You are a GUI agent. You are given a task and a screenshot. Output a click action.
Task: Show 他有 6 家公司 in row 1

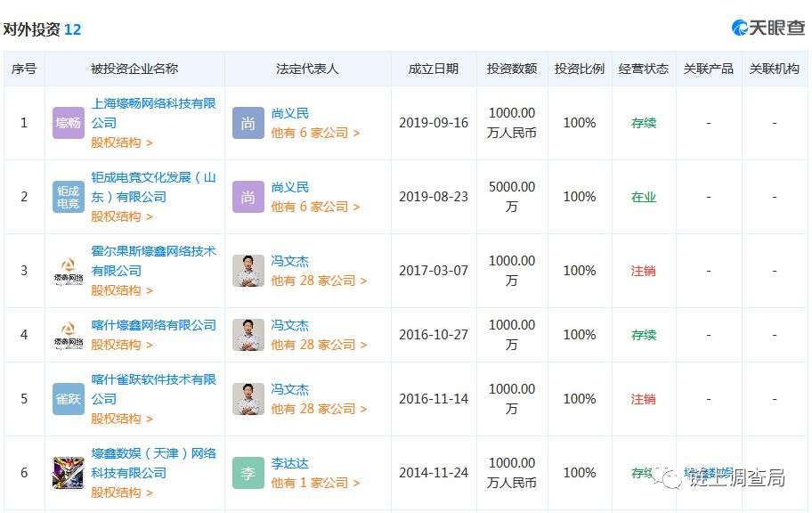click(315, 134)
